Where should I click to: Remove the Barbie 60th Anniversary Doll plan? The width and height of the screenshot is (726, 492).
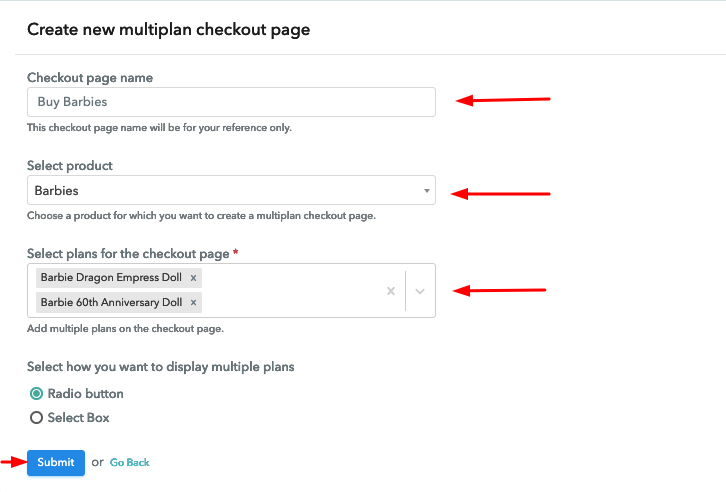click(x=193, y=302)
